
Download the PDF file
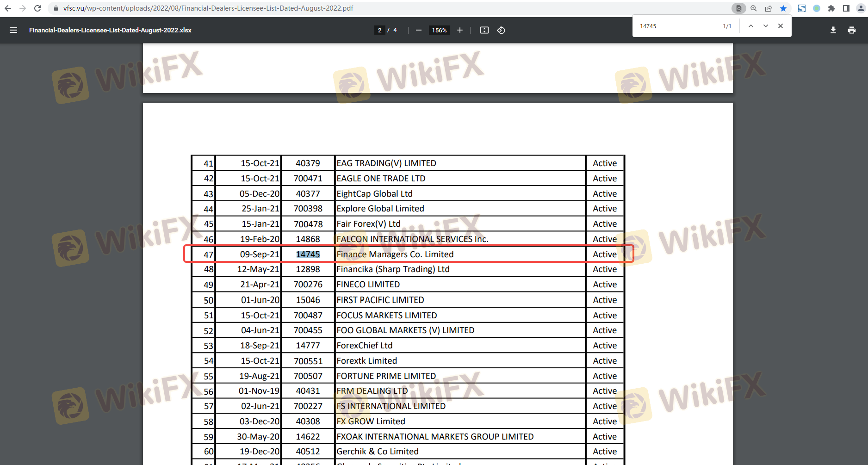tap(833, 30)
